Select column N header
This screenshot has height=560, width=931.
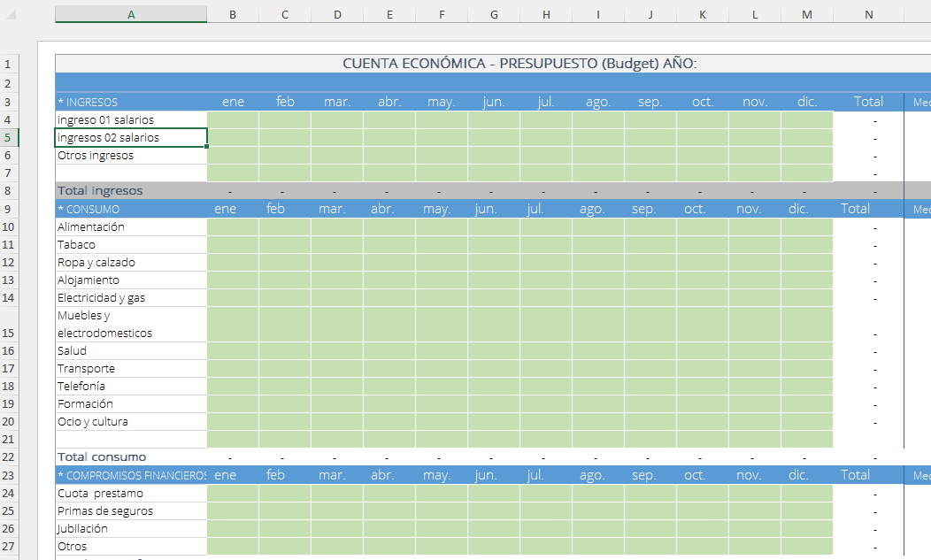[868, 14]
